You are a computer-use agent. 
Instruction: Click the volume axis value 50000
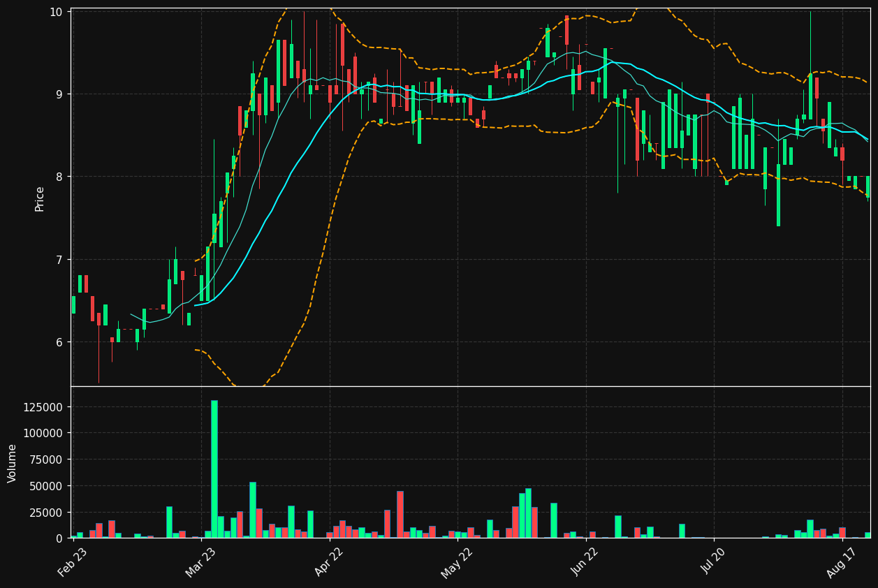coord(46,486)
